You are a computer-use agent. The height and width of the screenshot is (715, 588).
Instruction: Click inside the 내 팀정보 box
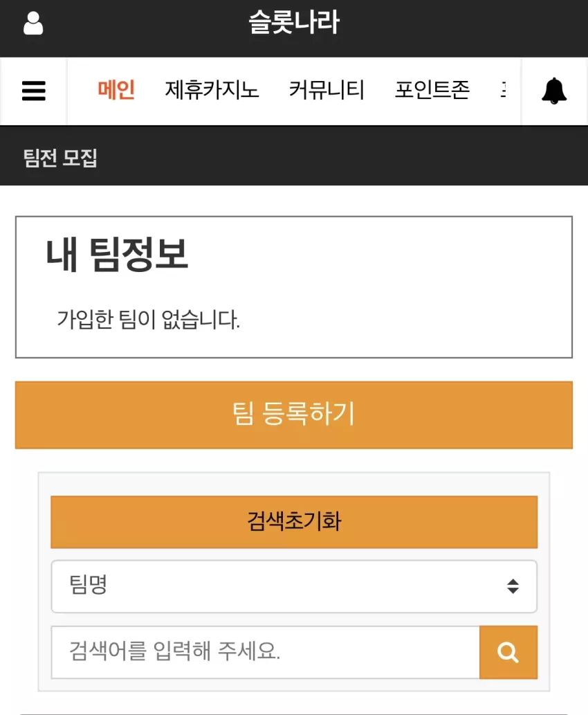point(294,287)
